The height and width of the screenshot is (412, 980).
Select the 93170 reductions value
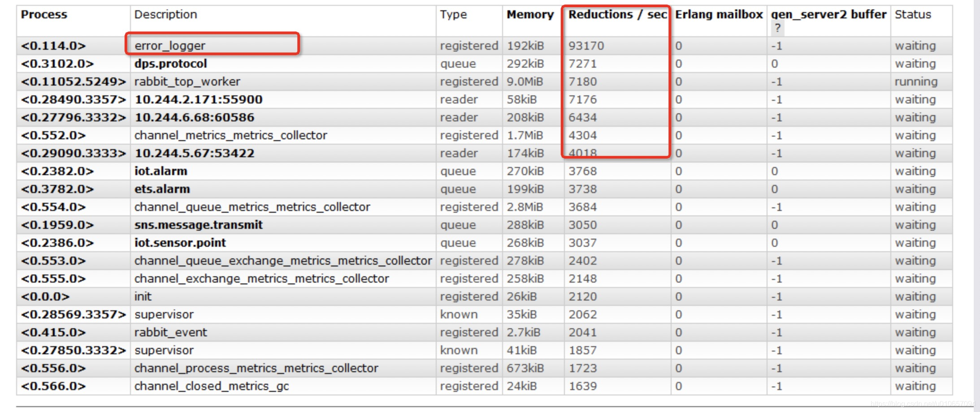[x=586, y=46]
